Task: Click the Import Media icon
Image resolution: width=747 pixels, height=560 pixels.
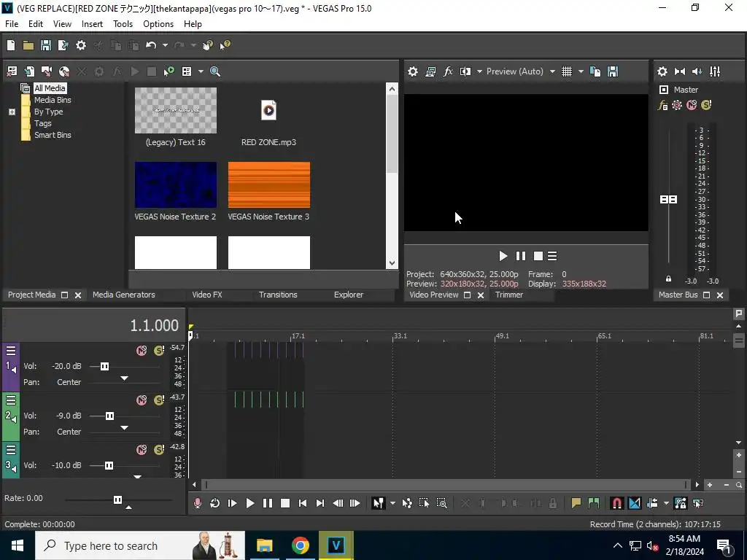Action: pos(29,71)
